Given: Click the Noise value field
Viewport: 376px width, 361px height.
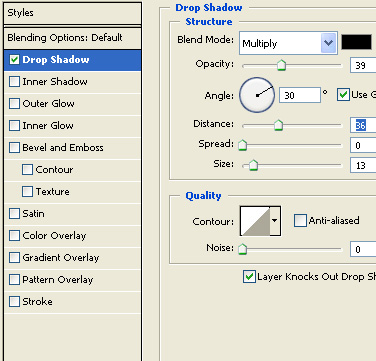Looking at the screenshot, I should pos(363,249).
